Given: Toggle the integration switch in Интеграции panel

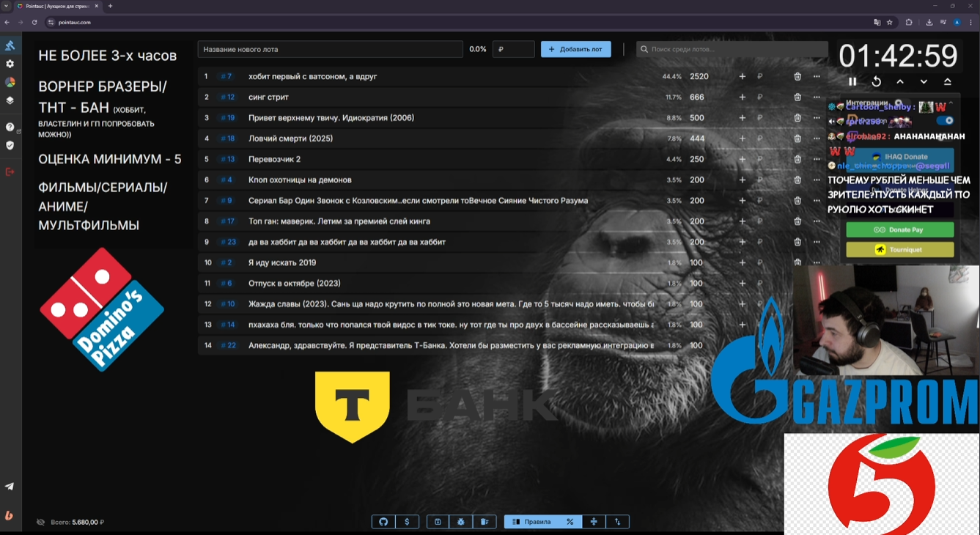Looking at the screenshot, I should tap(945, 120).
